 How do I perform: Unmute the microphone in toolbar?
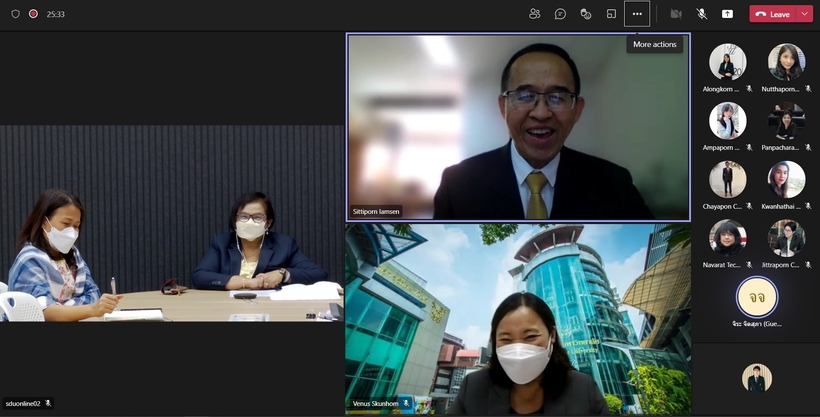click(x=702, y=14)
